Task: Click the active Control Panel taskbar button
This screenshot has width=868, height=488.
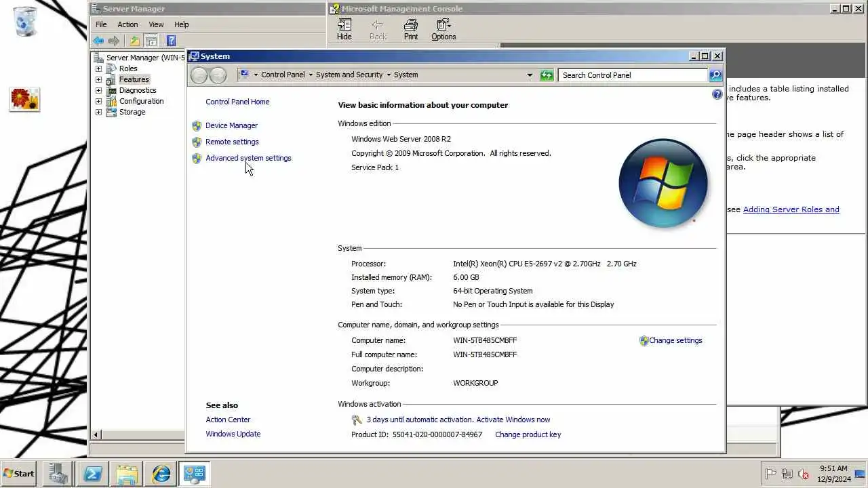Action: click(195, 474)
